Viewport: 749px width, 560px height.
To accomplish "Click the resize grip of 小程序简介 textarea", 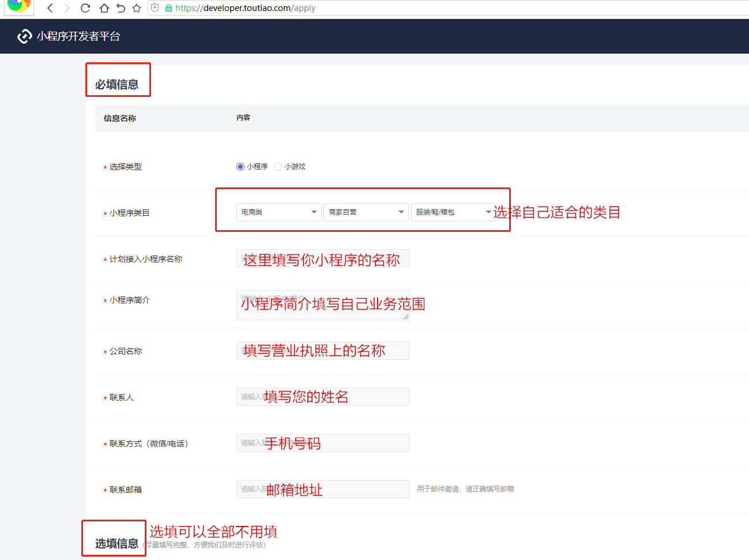I will coord(406,317).
